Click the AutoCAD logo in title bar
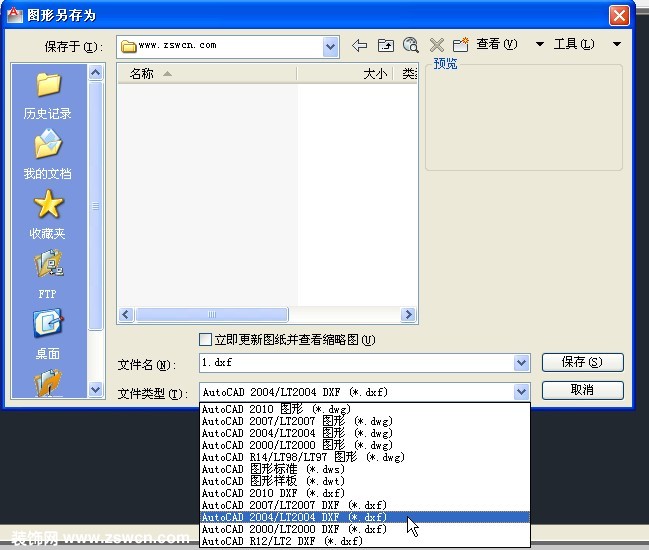Screen dimensions: 649x550 14,15
